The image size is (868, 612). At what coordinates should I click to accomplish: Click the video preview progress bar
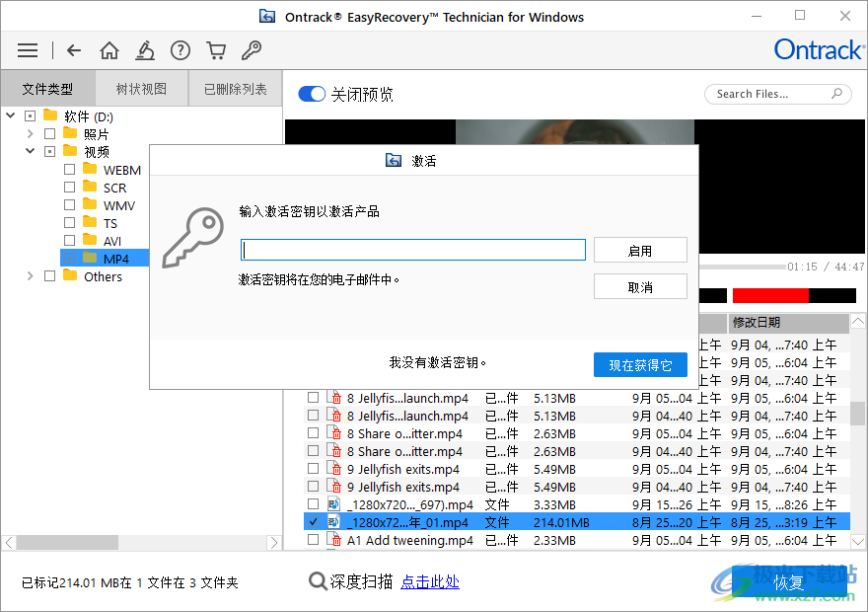coord(743,267)
